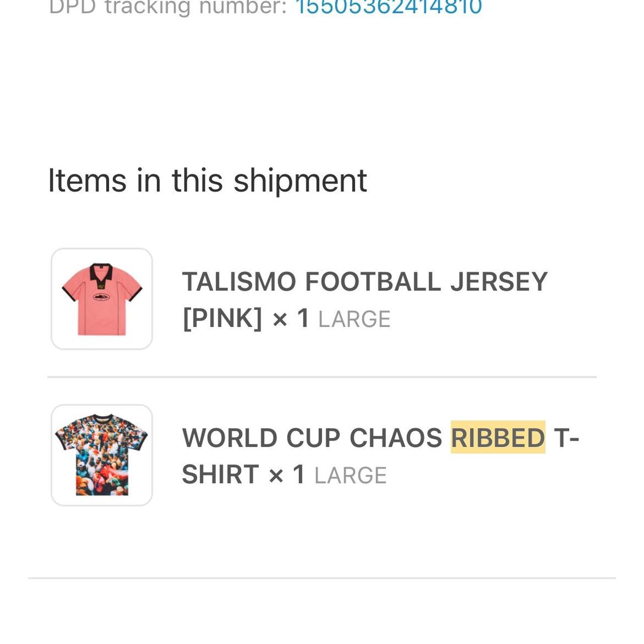Click the highlighted word 'RIBBED'
644x644 pixels.
[x=498, y=437]
